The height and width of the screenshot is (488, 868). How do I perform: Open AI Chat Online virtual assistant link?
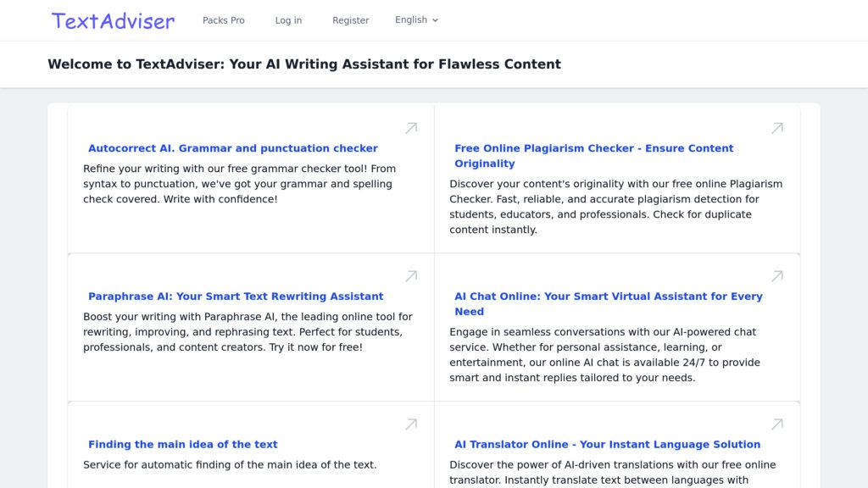[x=609, y=304]
